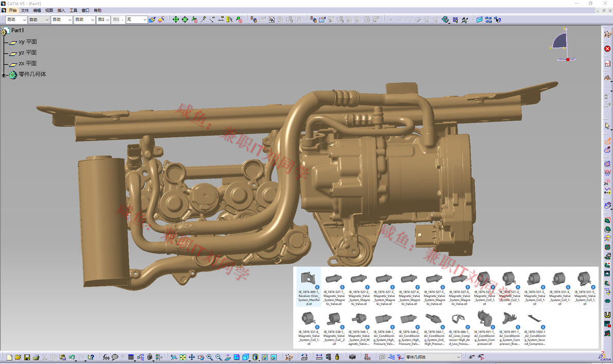Screen dimensions: 613x364
Task: Click the Zoom In magnifier icon
Action: pos(210,357)
